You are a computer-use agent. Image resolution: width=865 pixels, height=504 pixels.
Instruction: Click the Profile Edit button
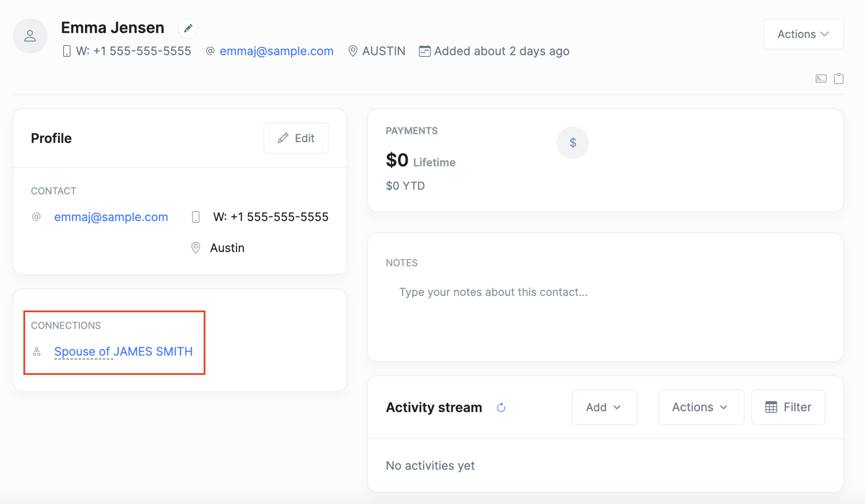pos(296,138)
